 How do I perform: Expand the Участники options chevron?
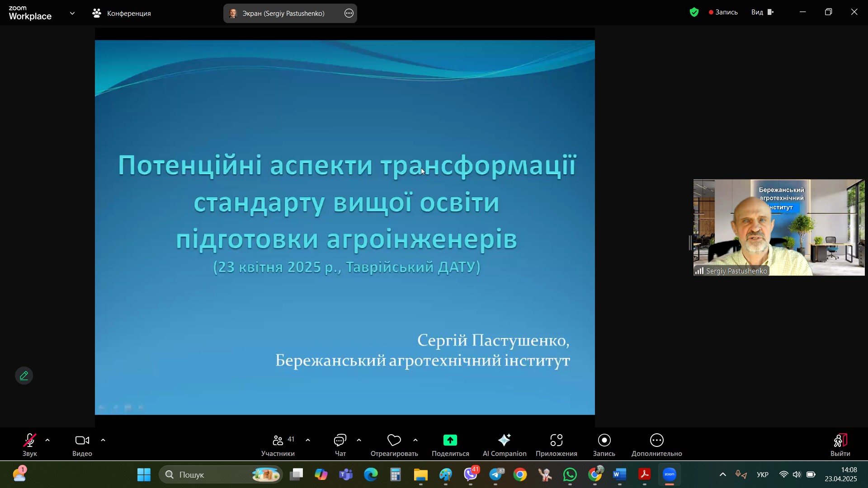tap(308, 440)
